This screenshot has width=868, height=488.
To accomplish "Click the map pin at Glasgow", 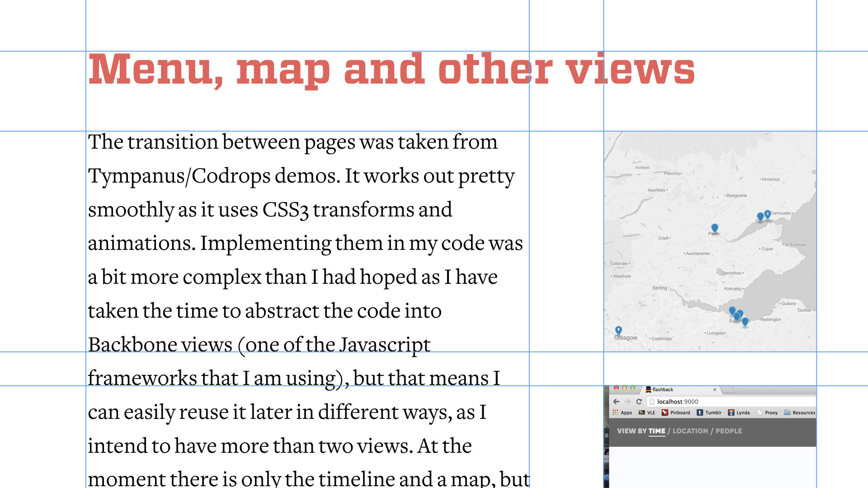I will 618,330.
